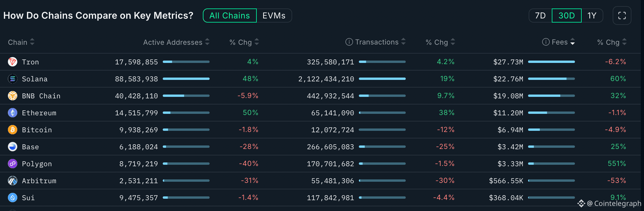Click the Bitcoin logo icon

(x=12, y=130)
